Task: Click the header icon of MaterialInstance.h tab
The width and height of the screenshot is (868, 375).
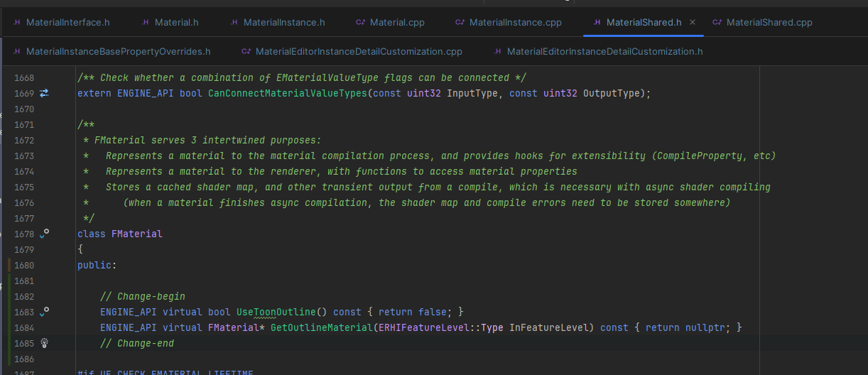Action: click(234, 22)
